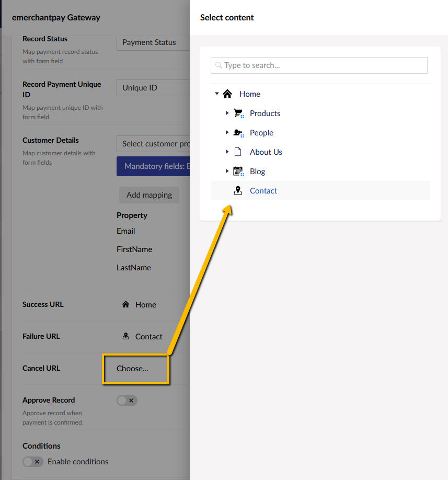The image size is (448, 480).
Task: Click the Contact entry under Failure URL
Action: [x=148, y=336]
